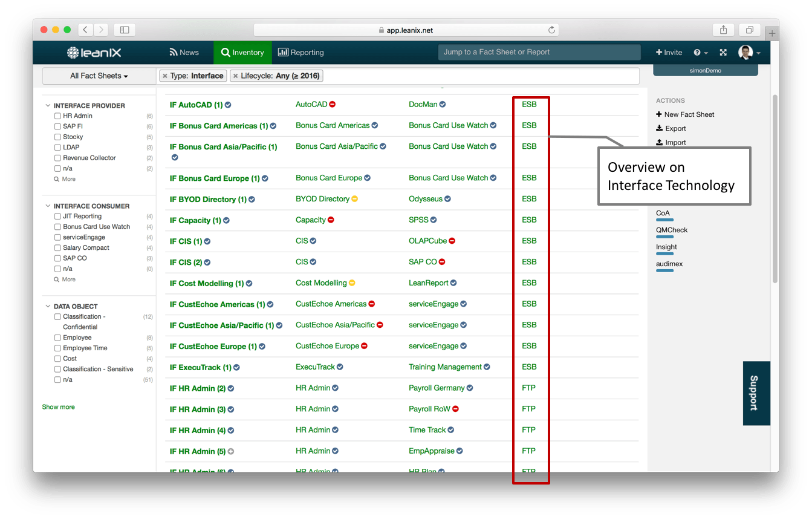The image size is (812, 519).
Task: Click the Invite button
Action: coord(669,53)
